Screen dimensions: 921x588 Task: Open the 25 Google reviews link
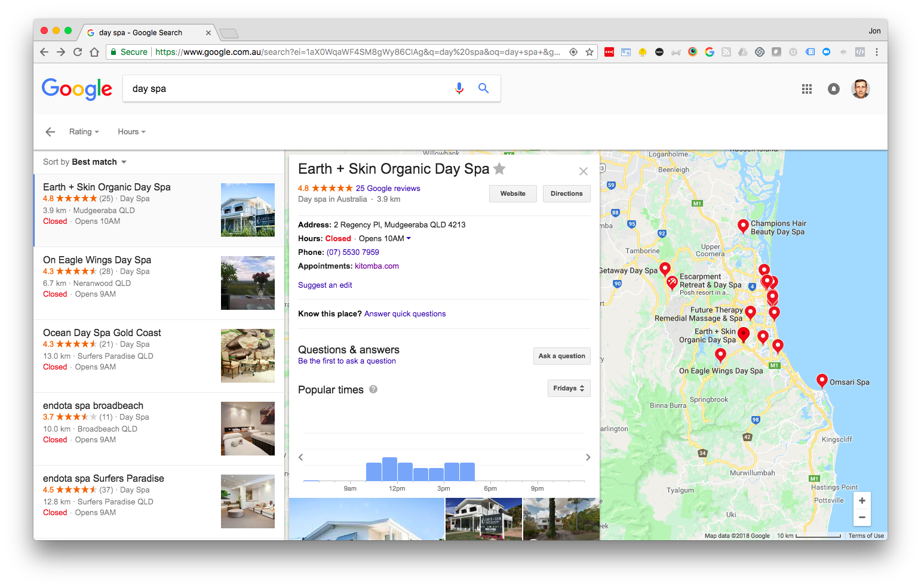388,188
